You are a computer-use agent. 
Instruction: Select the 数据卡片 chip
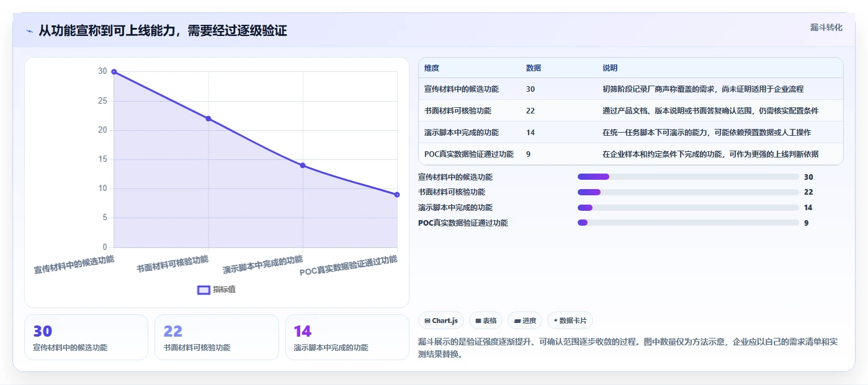click(x=570, y=321)
